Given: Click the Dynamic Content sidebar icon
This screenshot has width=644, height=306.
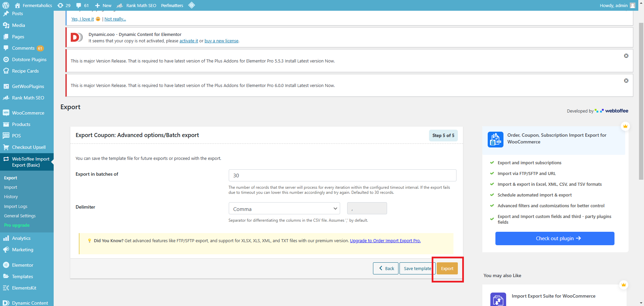Looking at the screenshot, I should pos(6,303).
